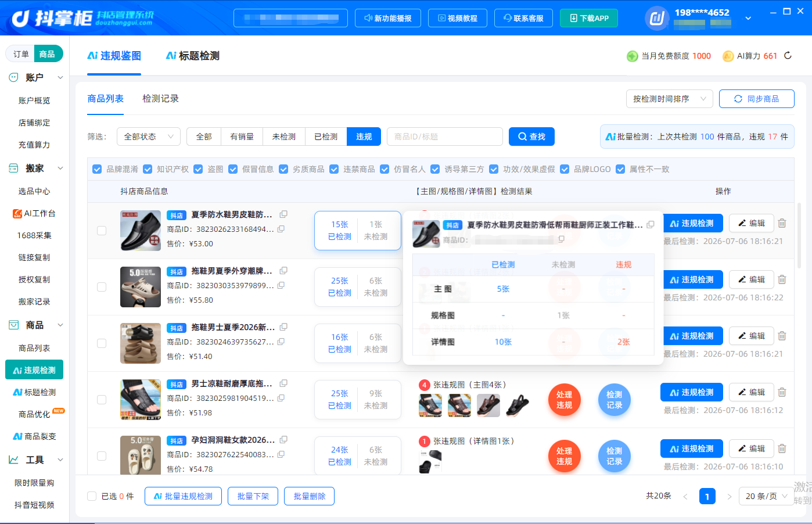This screenshot has height=524, width=812.
Task: Click the 同步商品 button
Action: tap(757, 99)
